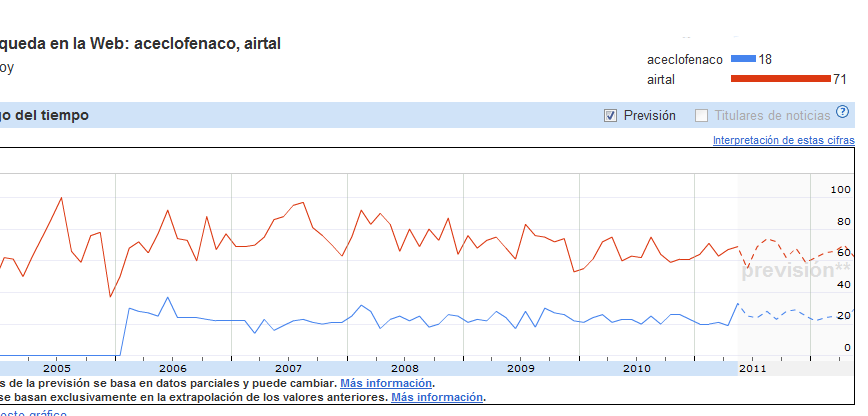Viewport: 868px width, 416px height.
Task: Click the aceclofenaco legend text
Action: click(x=685, y=60)
